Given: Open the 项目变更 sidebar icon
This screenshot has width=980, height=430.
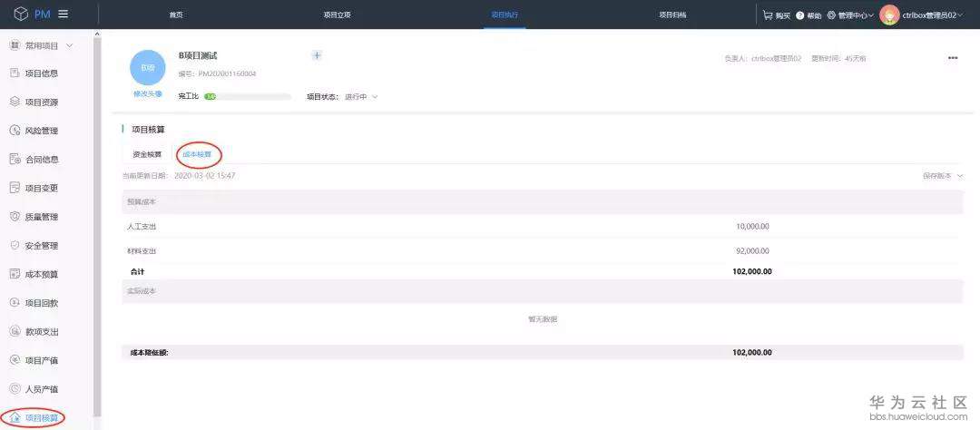Looking at the screenshot, I should [15, 188].
